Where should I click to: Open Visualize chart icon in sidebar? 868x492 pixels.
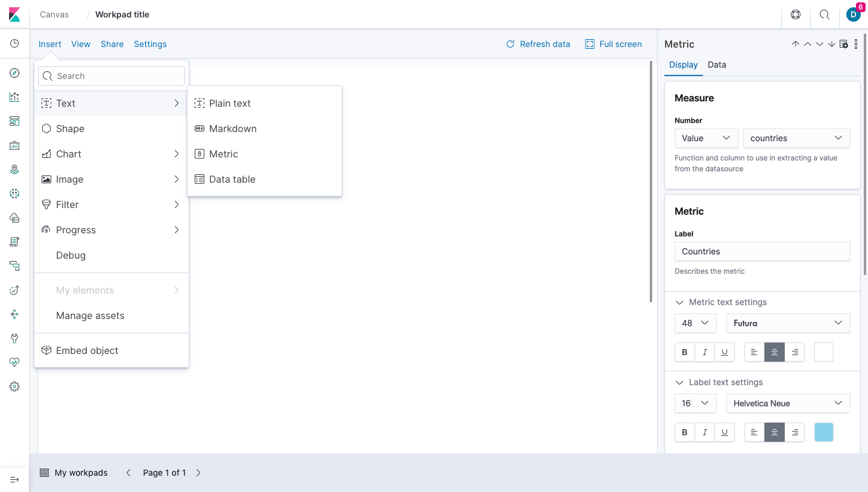pos(14,97)
